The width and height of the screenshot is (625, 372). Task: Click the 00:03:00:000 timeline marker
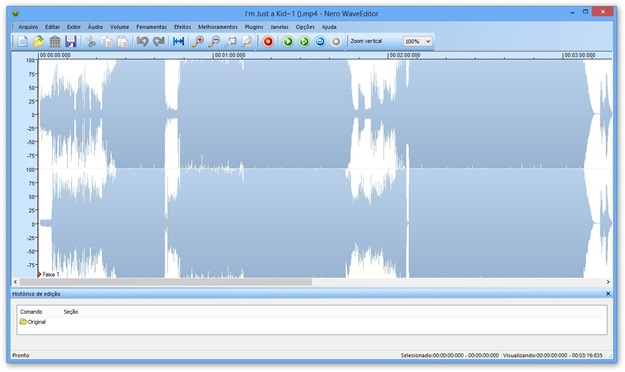coord(580,55)
